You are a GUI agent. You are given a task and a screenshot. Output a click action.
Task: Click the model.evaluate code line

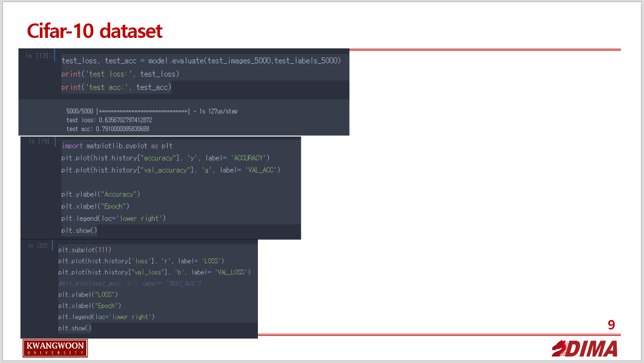coord(201,61)
